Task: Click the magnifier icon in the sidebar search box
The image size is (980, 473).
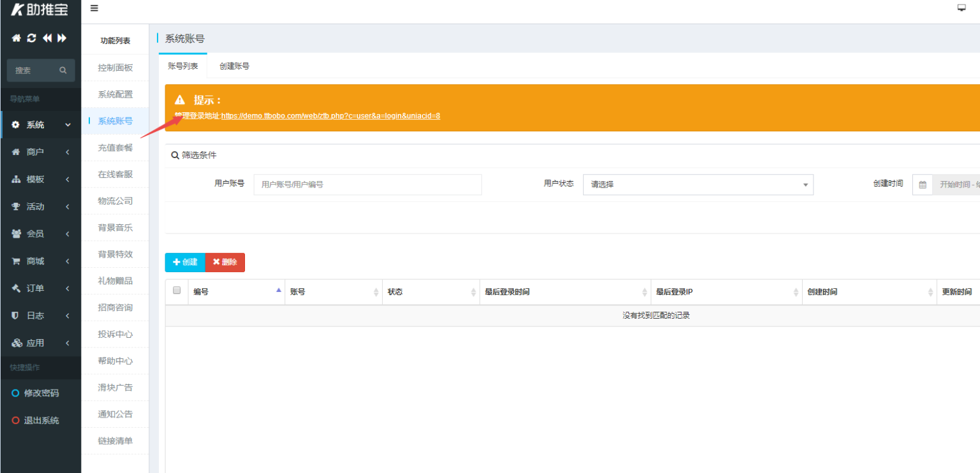Action: pyautogui.click(x=62, y=70)
